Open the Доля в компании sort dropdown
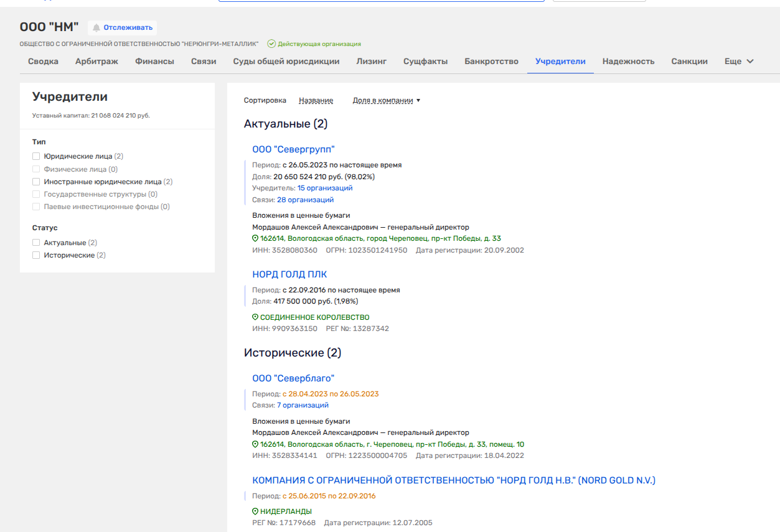 [386, 101]
